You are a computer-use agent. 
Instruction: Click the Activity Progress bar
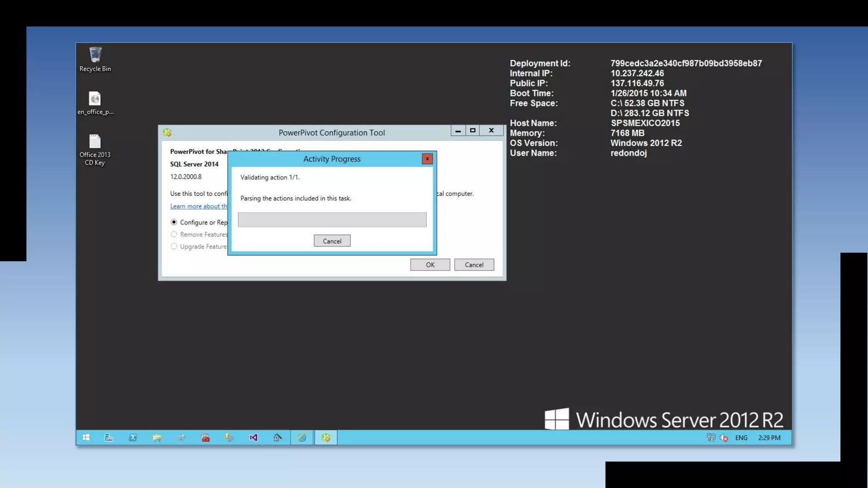pos(332,219)
